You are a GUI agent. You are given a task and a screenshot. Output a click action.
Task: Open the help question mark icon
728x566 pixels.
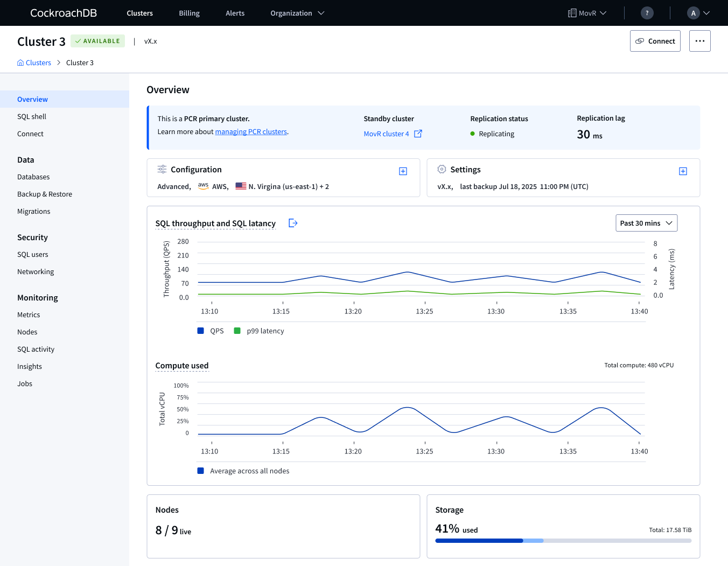point(647,13)
